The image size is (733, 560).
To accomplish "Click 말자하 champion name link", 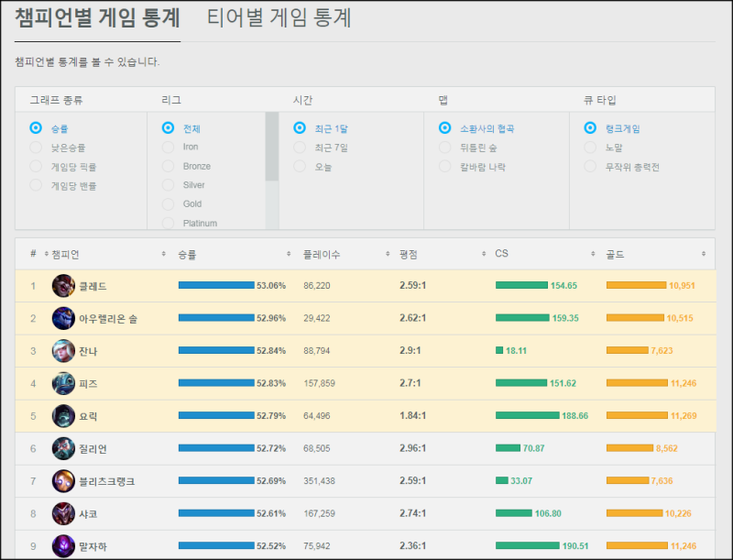I will 93,546.
